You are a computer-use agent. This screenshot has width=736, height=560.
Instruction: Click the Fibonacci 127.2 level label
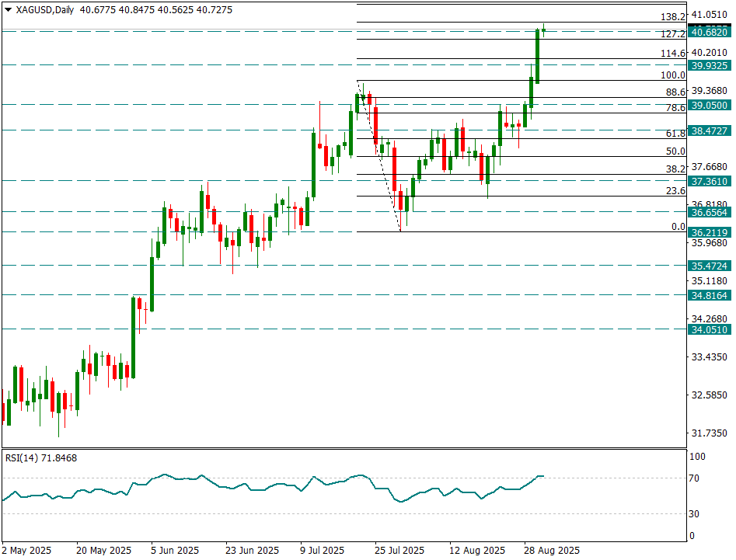[x=673, y=33]
